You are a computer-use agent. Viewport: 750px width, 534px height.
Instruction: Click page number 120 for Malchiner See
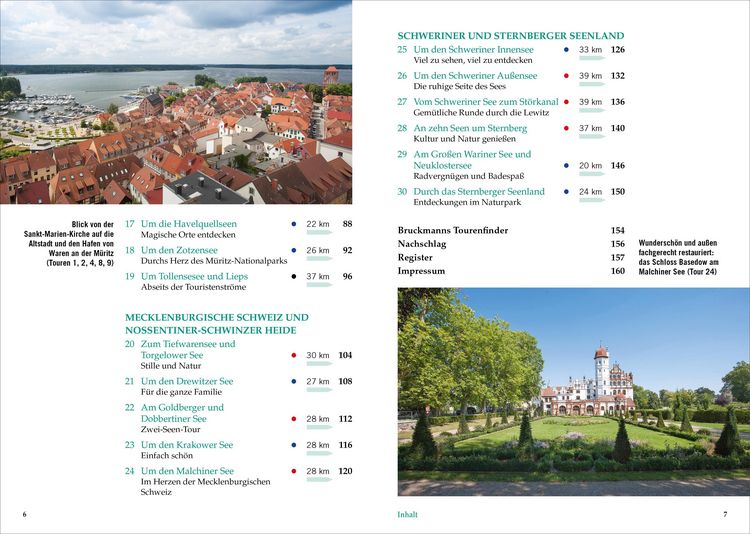[x=345, y=471]
